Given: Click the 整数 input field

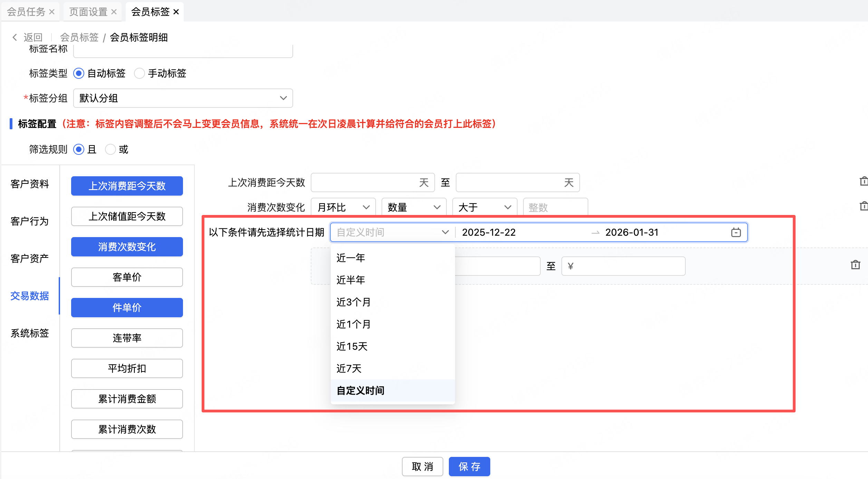Looking at the screenshot, I should [x=555, y=207].
